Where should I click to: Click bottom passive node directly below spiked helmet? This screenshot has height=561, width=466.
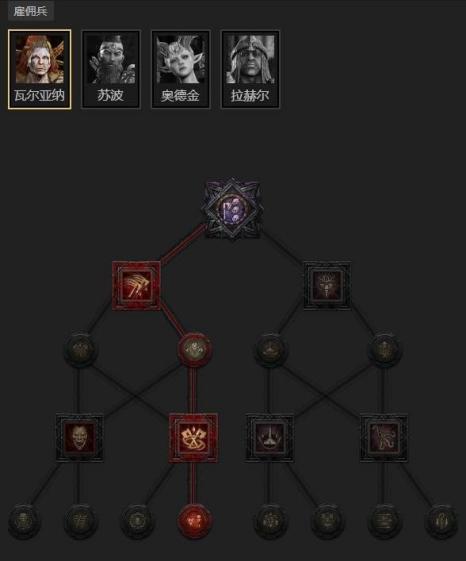pyautogui.click(x=270, y=521)
